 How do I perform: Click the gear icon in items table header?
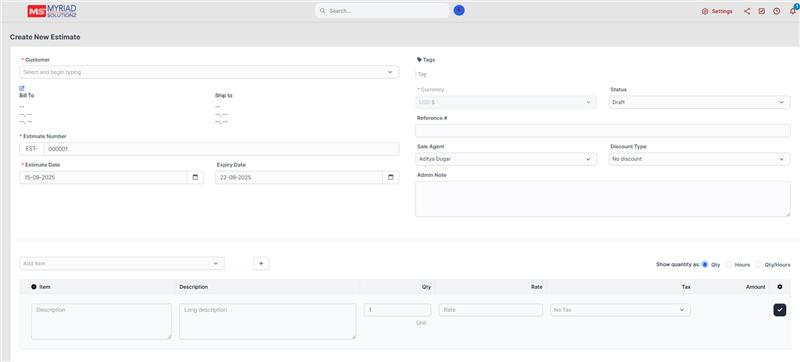coord(780,287)
